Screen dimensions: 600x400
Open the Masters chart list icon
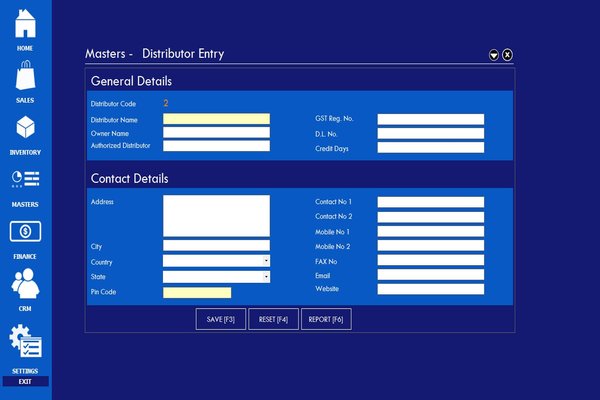[25, 179]
